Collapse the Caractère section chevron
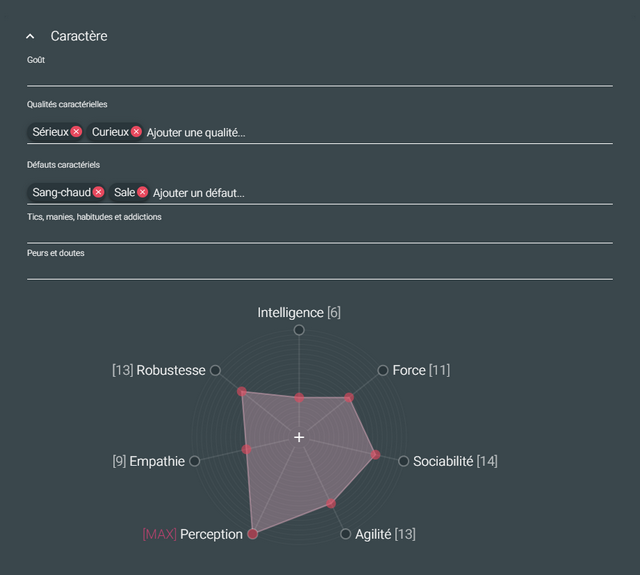This screenshot has width=640, height=575. [30, 36]
